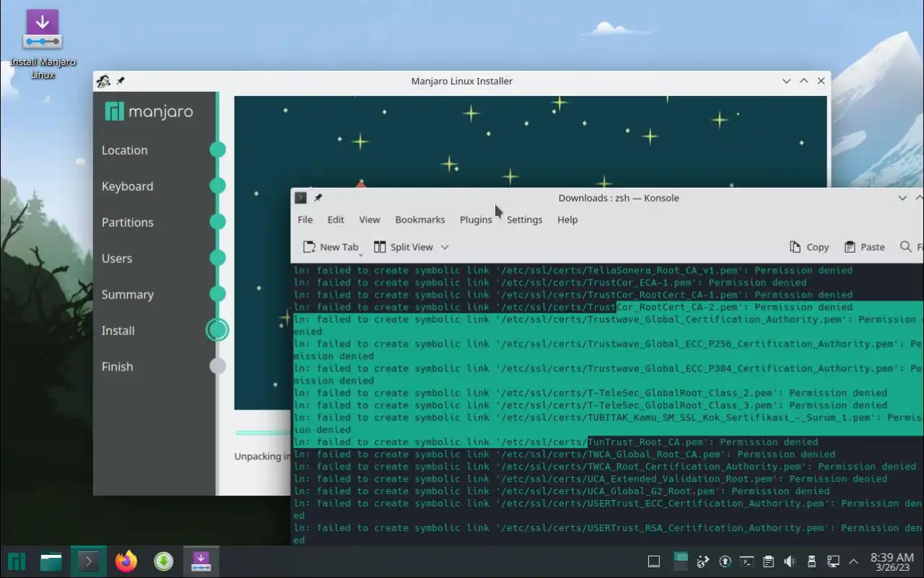The width and height of the screenshot is (924, 578).
Task: Click the Copy button in Konsole toolbar
Action: tap(808, 247)
